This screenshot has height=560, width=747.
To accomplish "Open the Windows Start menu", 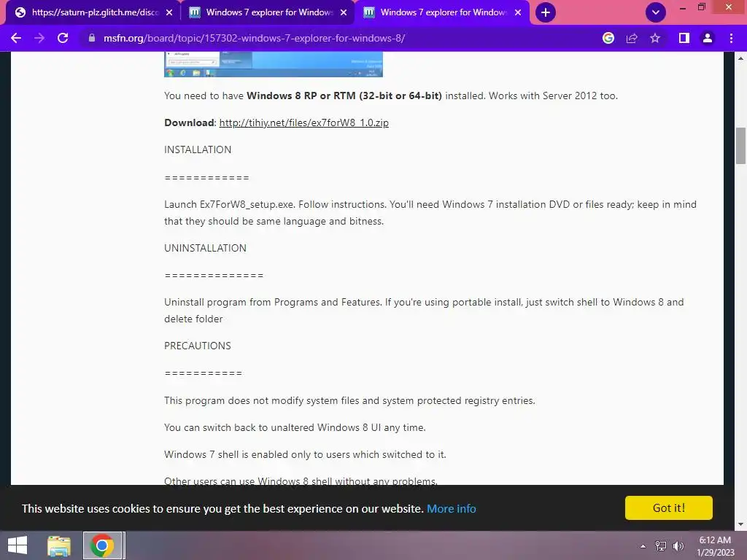I will click(18, 545).
